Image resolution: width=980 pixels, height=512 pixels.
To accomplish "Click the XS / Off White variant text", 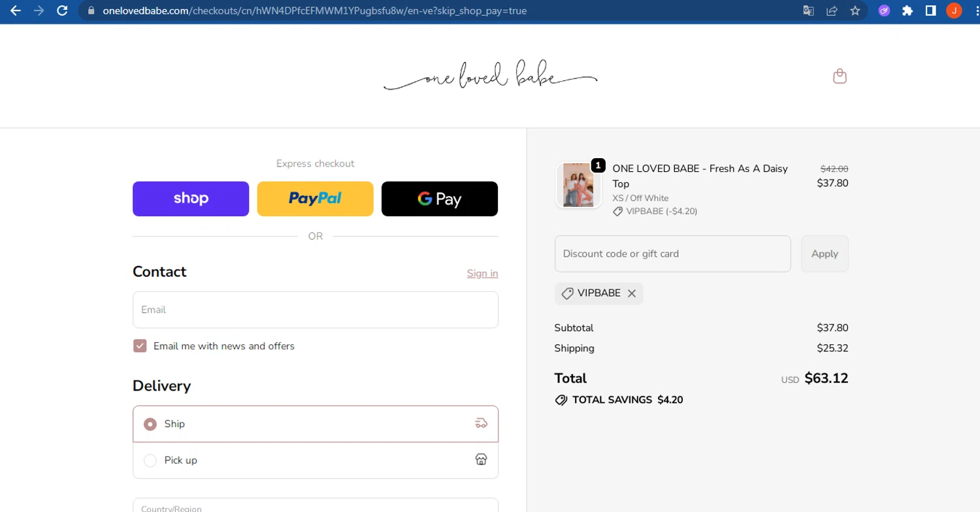I will tap(640, 198).
